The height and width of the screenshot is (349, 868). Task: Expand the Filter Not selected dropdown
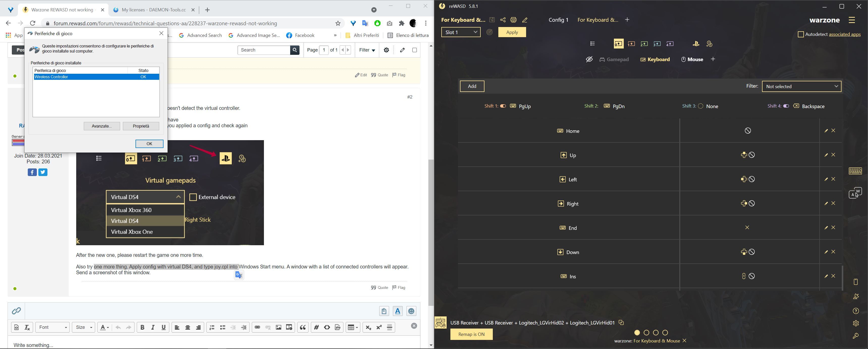pyautogui.click(x=802, y=86)
